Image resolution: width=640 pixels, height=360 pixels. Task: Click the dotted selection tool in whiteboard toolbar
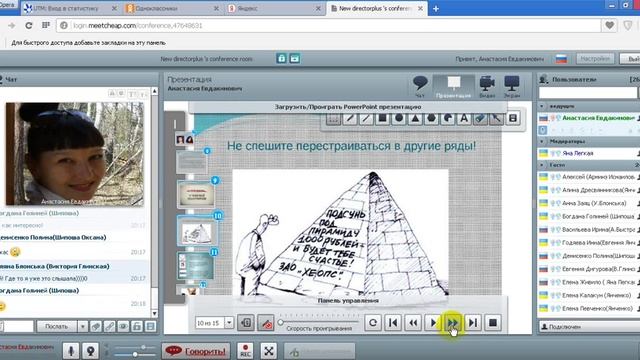coord(333,118)
